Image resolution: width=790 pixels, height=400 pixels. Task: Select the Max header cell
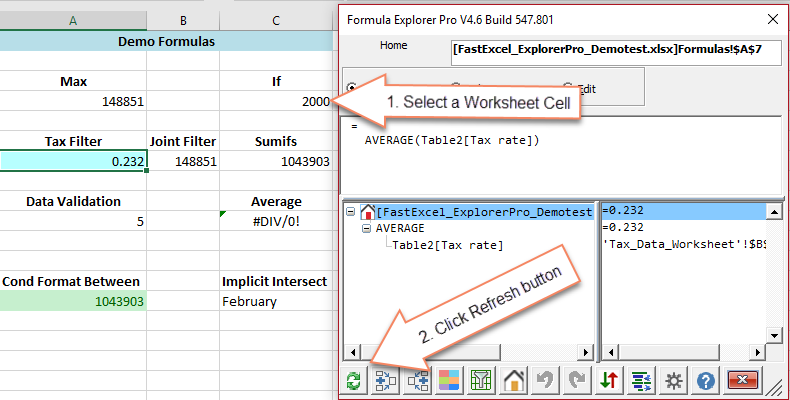pyautogui.click(x=73, y=81)
